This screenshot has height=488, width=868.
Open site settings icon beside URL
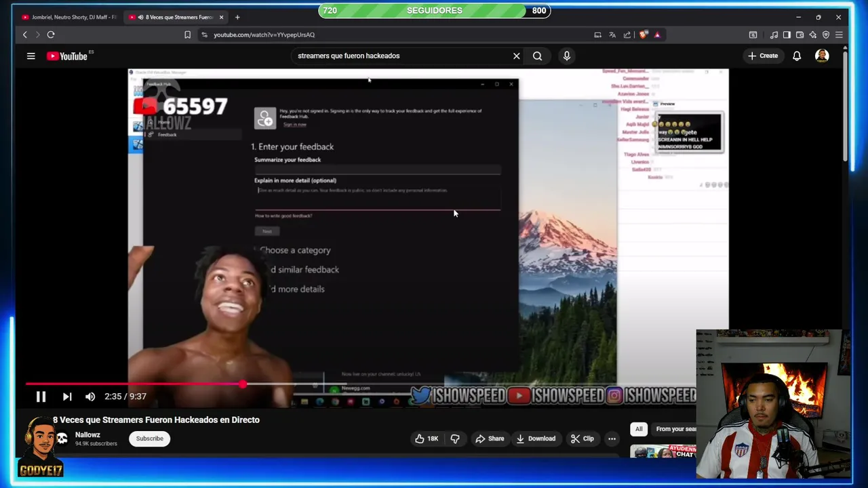[x=204, y=35]
